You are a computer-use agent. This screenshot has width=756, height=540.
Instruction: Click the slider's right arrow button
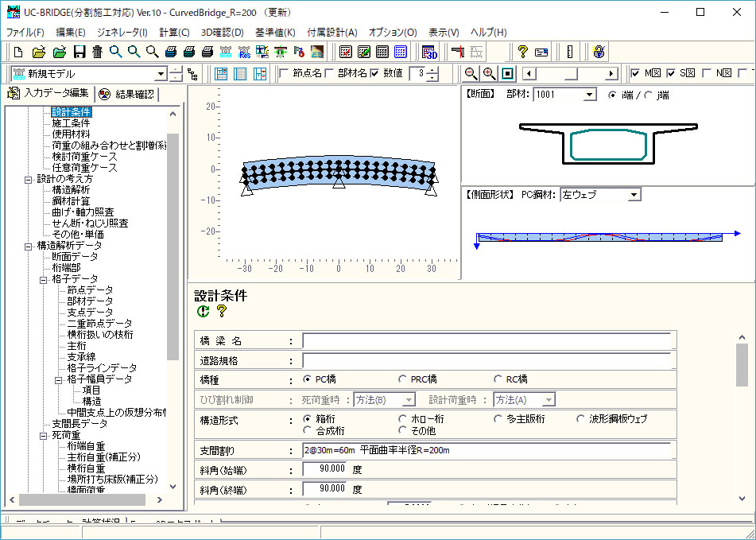pos(611,74)
